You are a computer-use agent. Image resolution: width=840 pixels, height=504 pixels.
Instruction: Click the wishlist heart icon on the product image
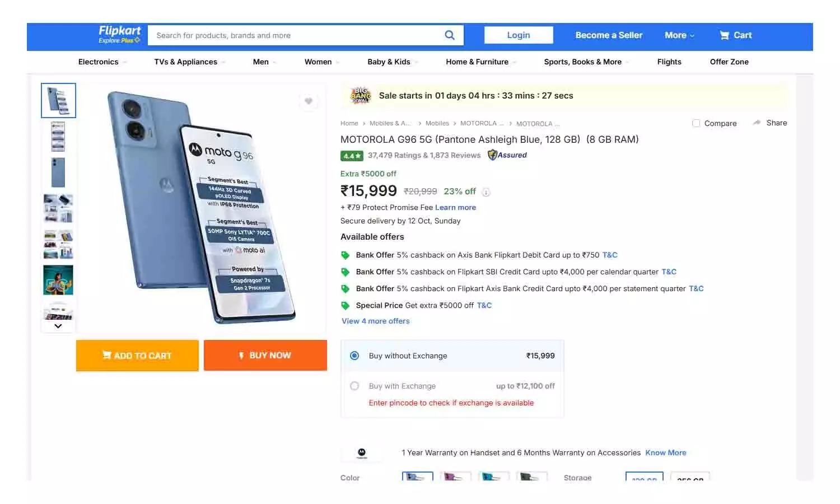309,101
